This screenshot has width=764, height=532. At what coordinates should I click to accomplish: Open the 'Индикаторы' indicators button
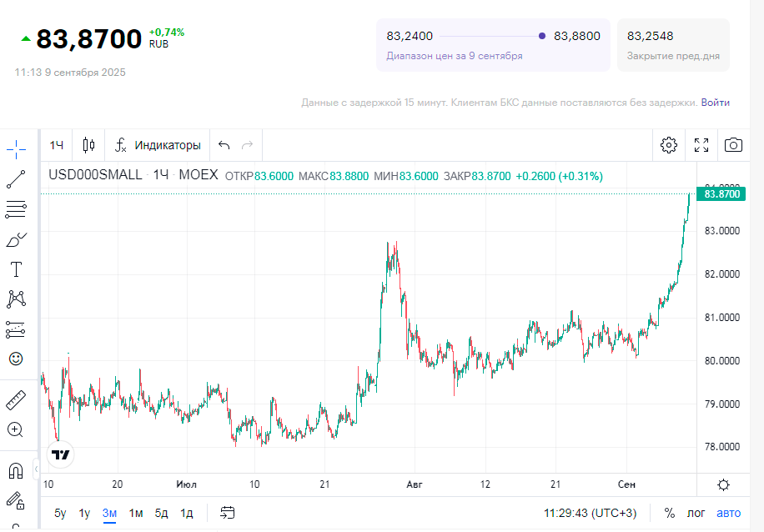(x=158, y=145)
